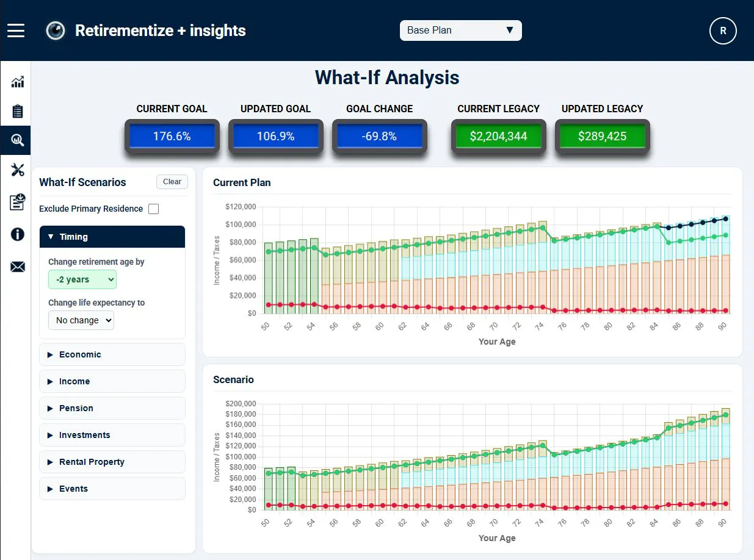Open the wrench tools sidebar icon
This screenshot has height=560, width=754.
tap(18, 170)
